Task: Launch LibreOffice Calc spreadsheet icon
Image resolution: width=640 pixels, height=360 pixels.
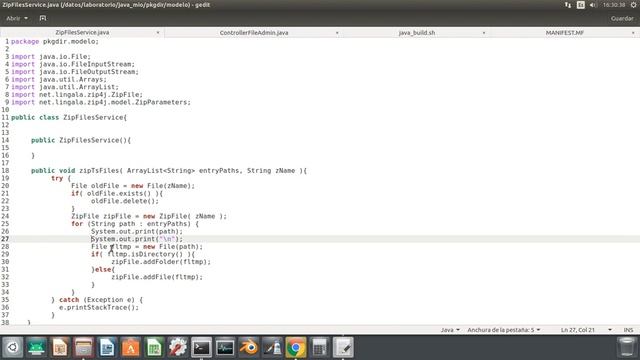Action: coord(154,348)
